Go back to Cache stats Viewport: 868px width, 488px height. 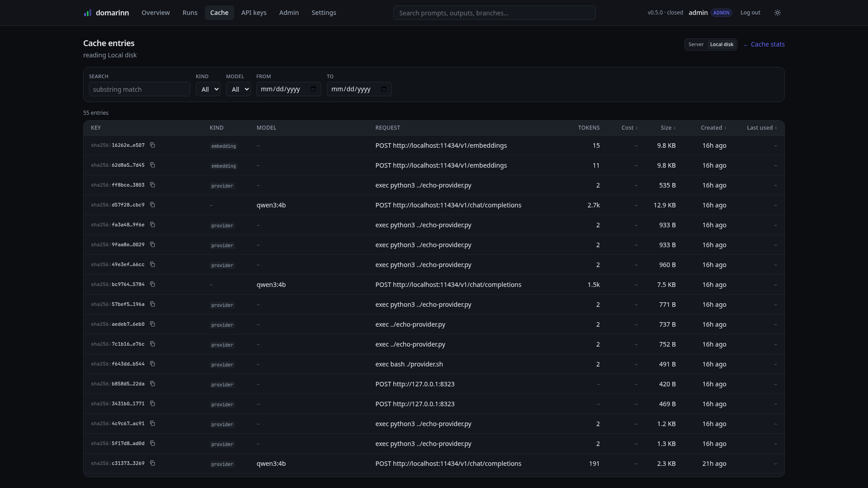pyautogui.click(x=764, y=44)
